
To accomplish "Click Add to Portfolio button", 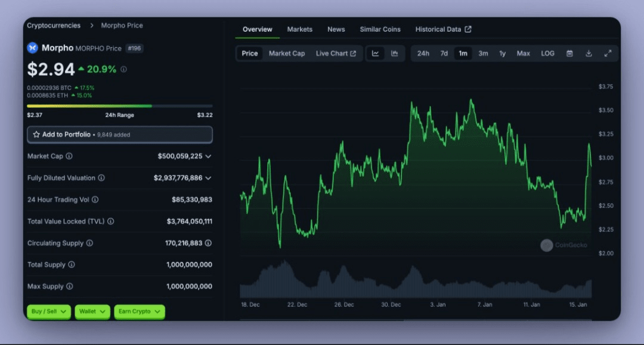I will tap(120, 134).
